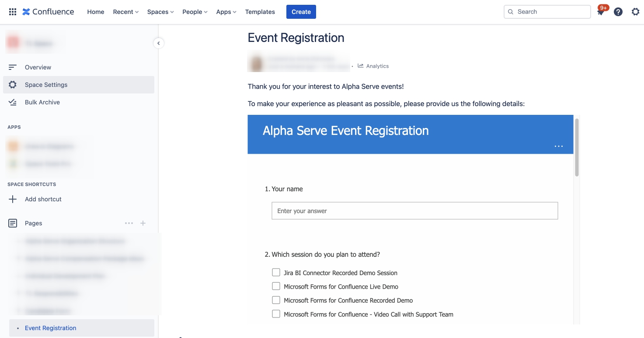Open the settings gear in top bar
Viewport: 644px width, 338px height.
click(x=636, y=12)
